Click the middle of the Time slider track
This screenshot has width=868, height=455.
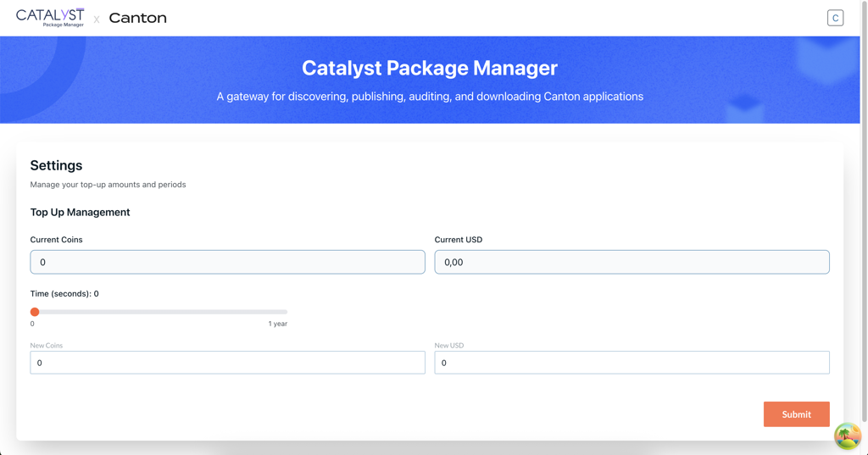tap(160, 312)
